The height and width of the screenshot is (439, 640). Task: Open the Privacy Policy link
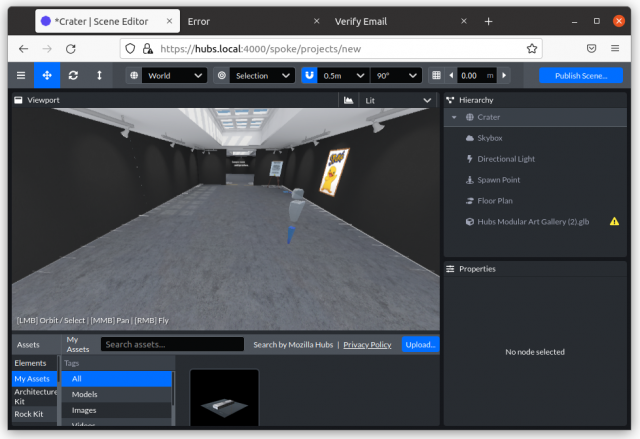367,344
